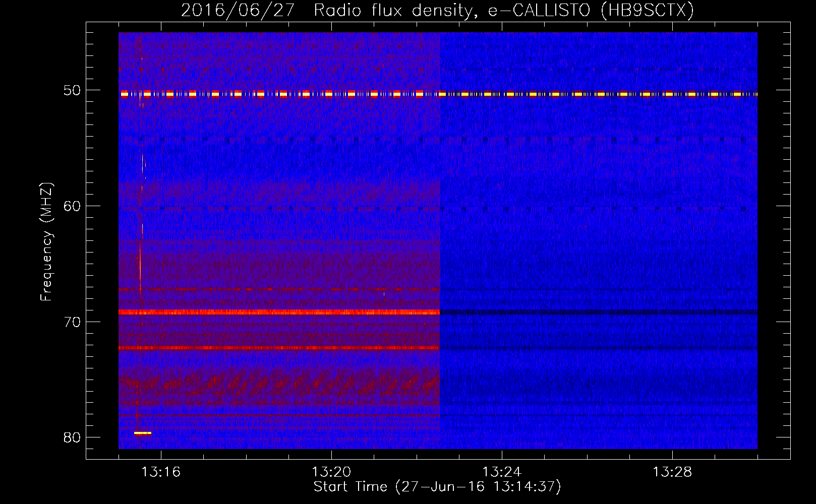Click the 60 frequency tick label
The width and height of the screenshot is (816, 504).
click(72, 206)
